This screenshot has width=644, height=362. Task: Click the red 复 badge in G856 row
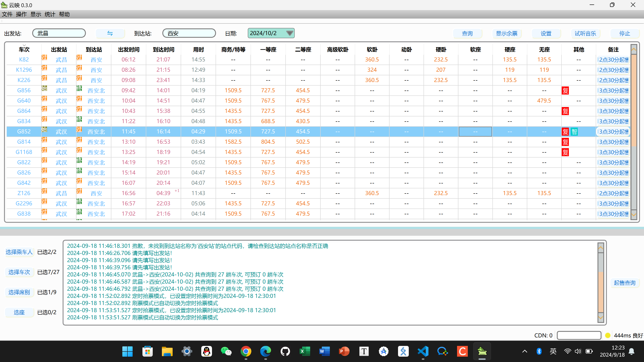tap(565, 90)
